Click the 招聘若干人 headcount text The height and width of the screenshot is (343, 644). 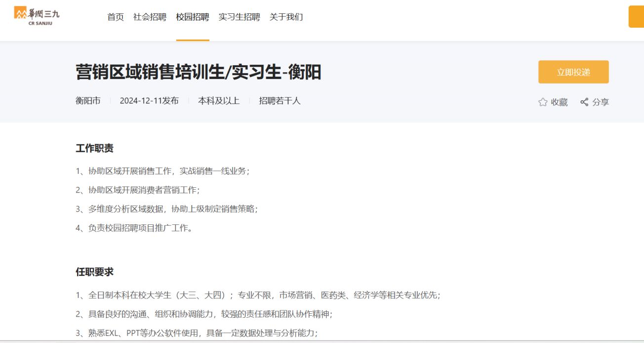(x=280, y=101)
